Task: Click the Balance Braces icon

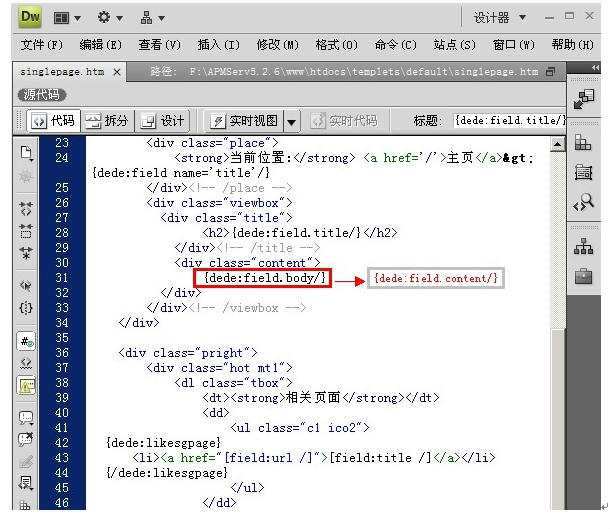Action: click(26, 307)
